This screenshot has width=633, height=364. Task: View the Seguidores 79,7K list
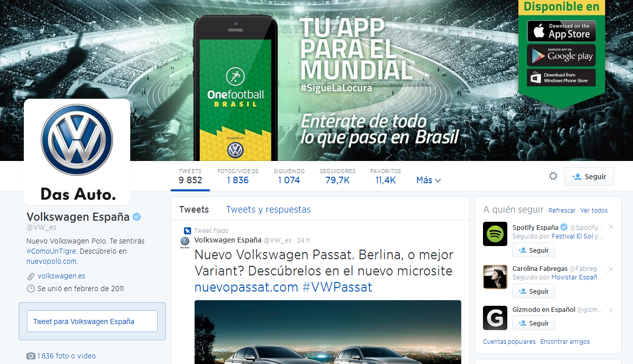point(338,176)
